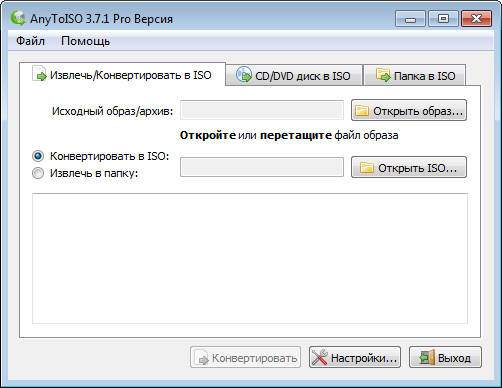The height and width of the screenshot is (388, 502).
Task: Maximize the AnyToISO window
Action: pyautogui.click(x=443, y=19)
